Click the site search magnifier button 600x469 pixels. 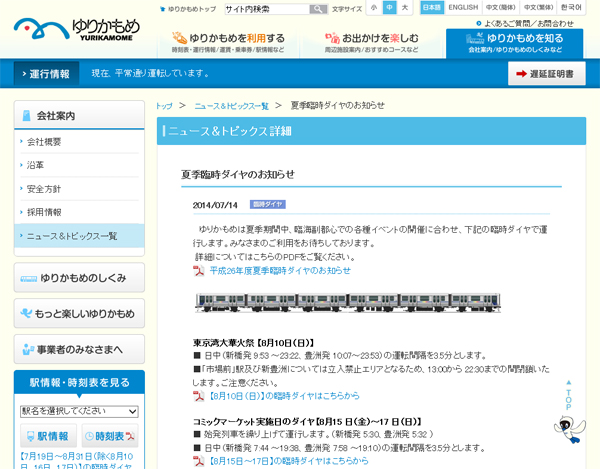(x=318, y=8)
